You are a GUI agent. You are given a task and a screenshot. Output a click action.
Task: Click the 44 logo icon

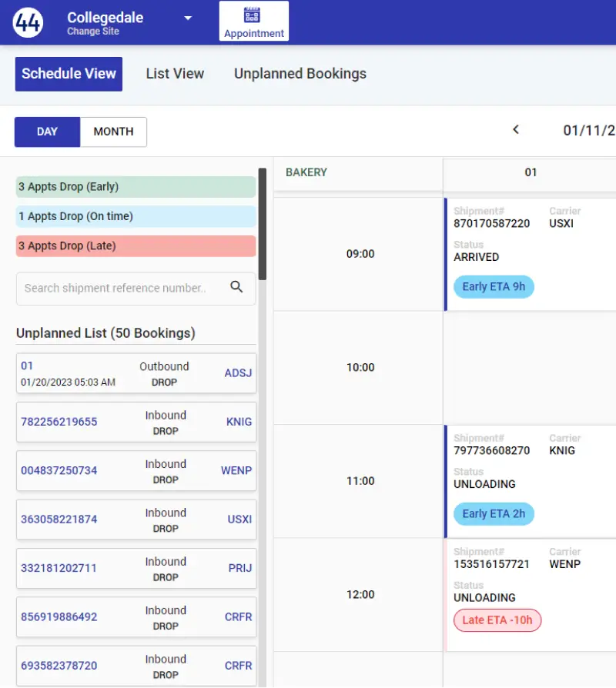click(28, 22)
